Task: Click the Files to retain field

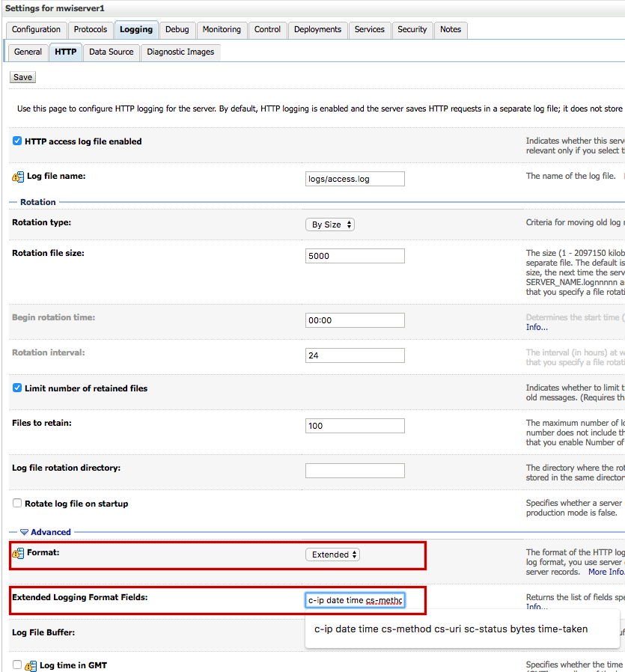Action: 355,426
